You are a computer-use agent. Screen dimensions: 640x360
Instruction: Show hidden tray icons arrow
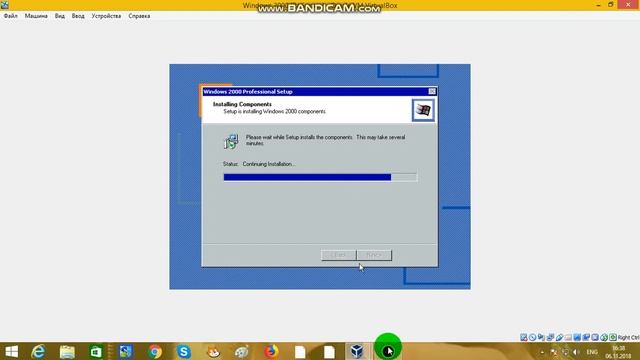pos(542,352)
